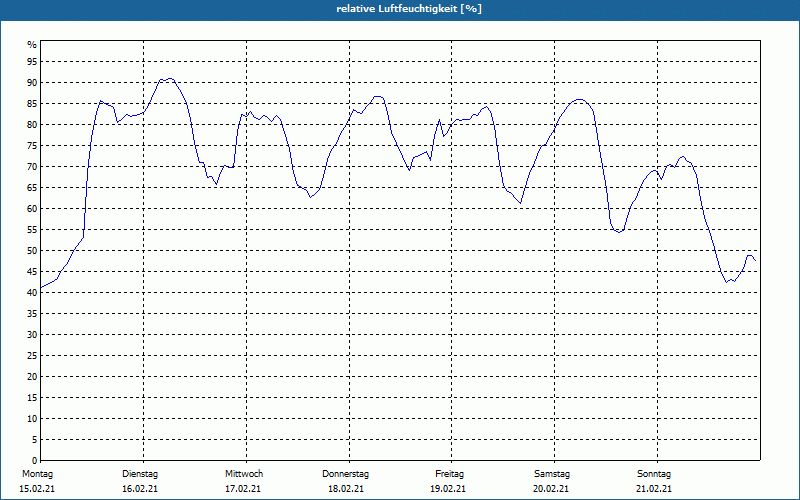Click the date label 15.02.21
The width and height of the screenshot is (800, 500).
pos(37,489)
